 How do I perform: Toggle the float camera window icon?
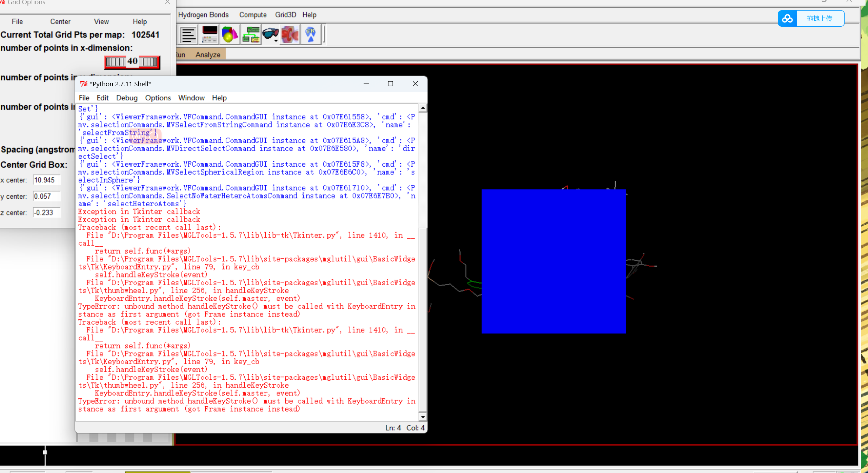click(210, 35)
